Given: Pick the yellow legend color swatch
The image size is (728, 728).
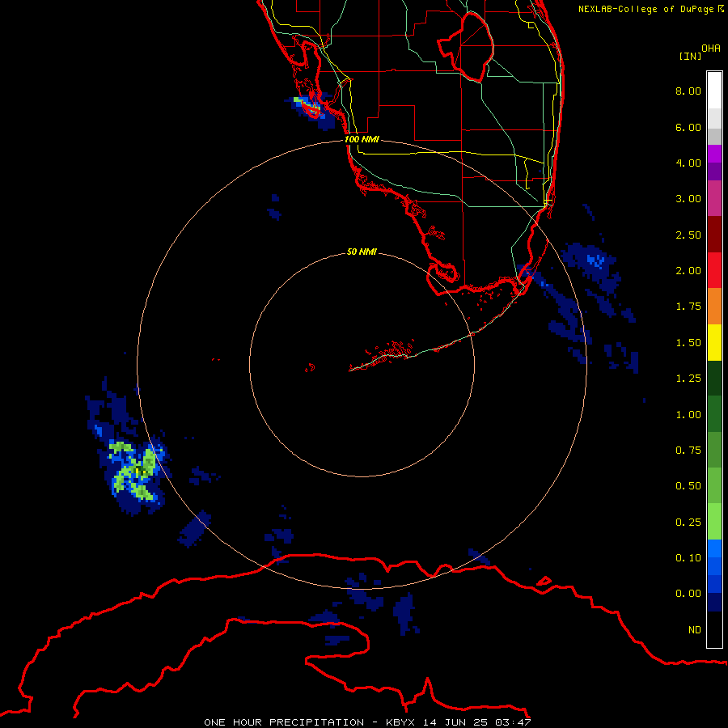Looking at the screenshot, I should point(714,343).
